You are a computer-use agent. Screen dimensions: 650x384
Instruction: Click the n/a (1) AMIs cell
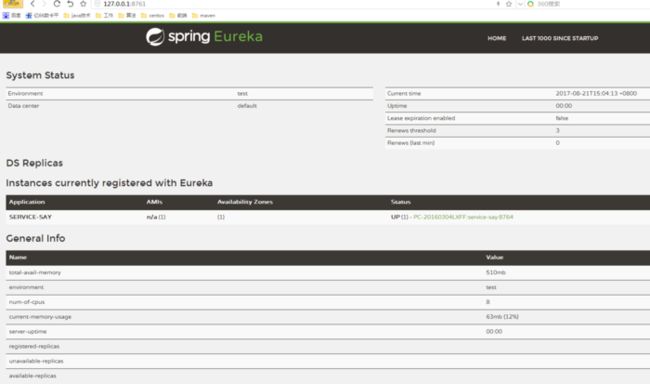click(156, 217)
